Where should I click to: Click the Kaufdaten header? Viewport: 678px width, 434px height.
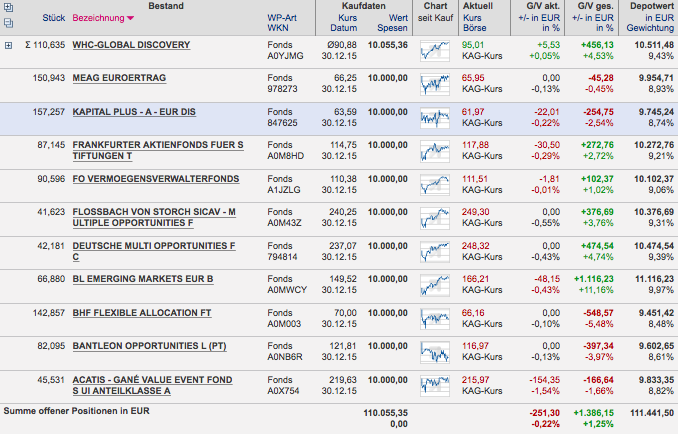[x=364, y=6]
